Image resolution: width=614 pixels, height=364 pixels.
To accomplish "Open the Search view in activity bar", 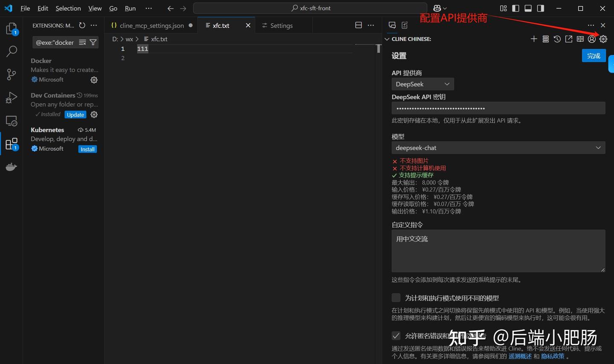I will pyautogui.click(x=12, y=51).
